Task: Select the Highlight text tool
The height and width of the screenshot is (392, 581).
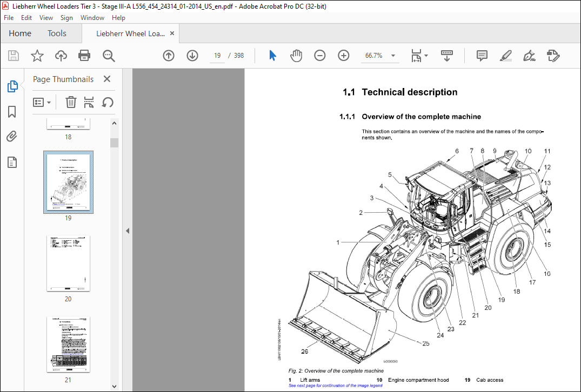Action: (x=506, y=56)
